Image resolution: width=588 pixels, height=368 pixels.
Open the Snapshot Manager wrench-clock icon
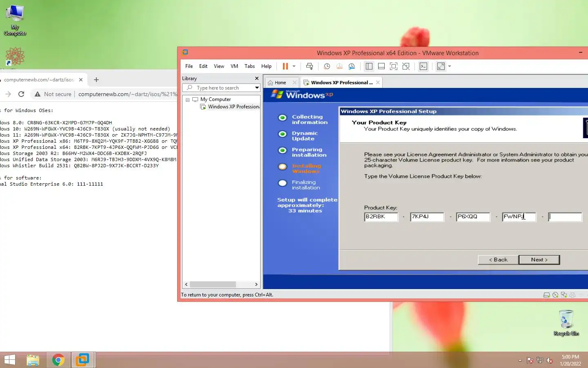click(x=352, y=66)
